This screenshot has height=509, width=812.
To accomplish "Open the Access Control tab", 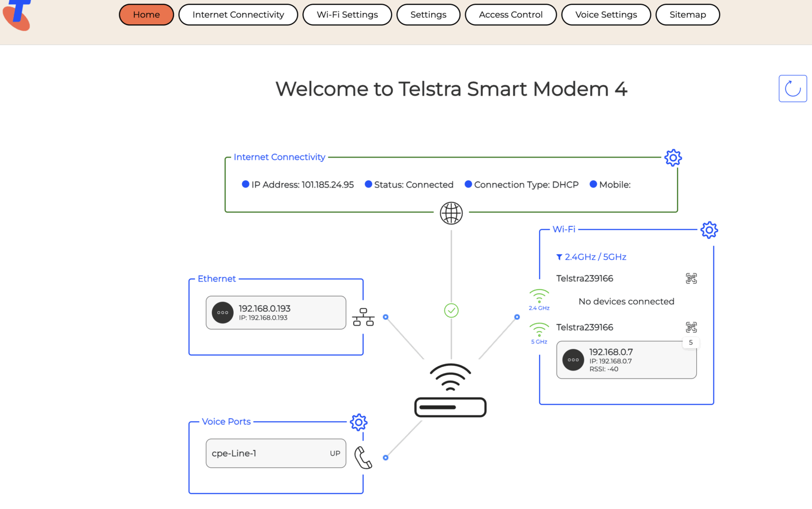I will [x=510, y=15].
